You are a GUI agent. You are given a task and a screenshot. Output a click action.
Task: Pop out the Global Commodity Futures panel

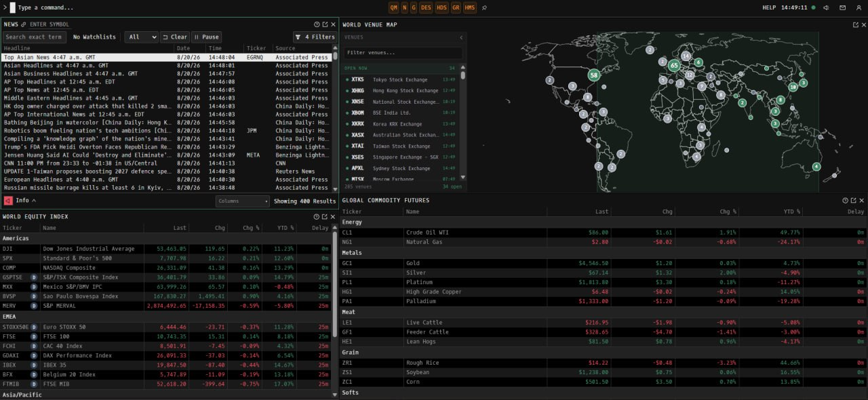[x=853, y=200]
